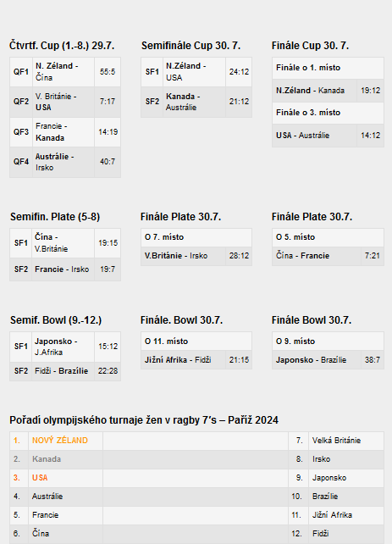This screenshot has height=544, width=392.
Task: Select the N.Zéland - Kanada final row
Action: (328, 91)
